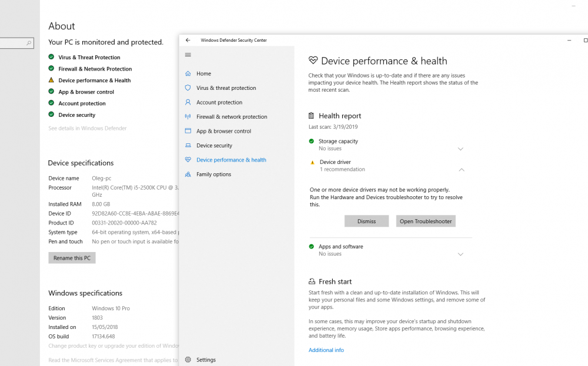
Task: Click the search magnifier in Settings window
Action: click(x=29, y=43)
